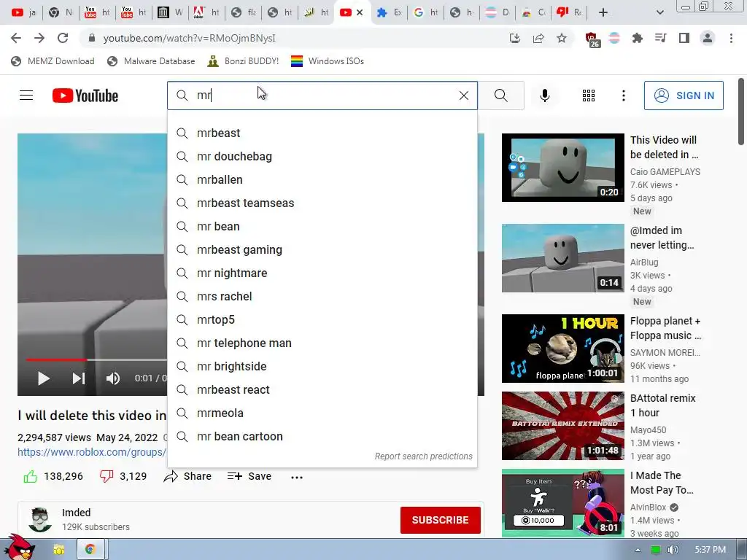Select the 'mrmeola' suggestion

(x=322, y=413)
